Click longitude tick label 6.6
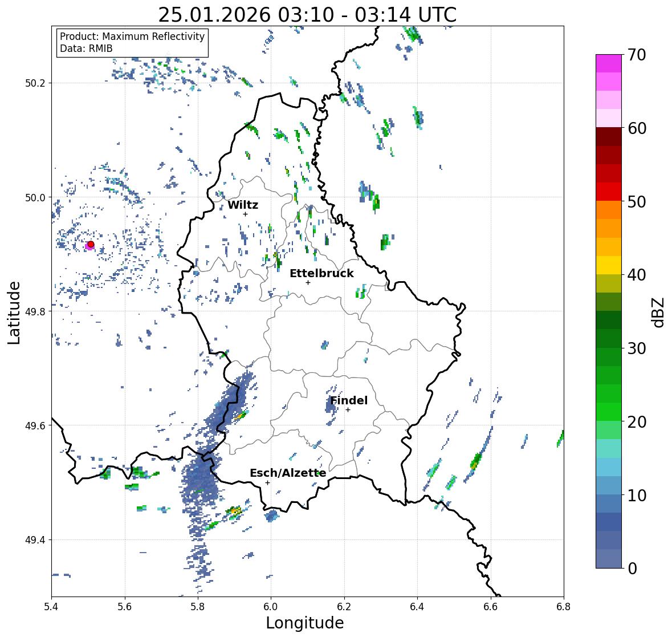Viewport: 672px width, 637px height. [x=491, y=607]
